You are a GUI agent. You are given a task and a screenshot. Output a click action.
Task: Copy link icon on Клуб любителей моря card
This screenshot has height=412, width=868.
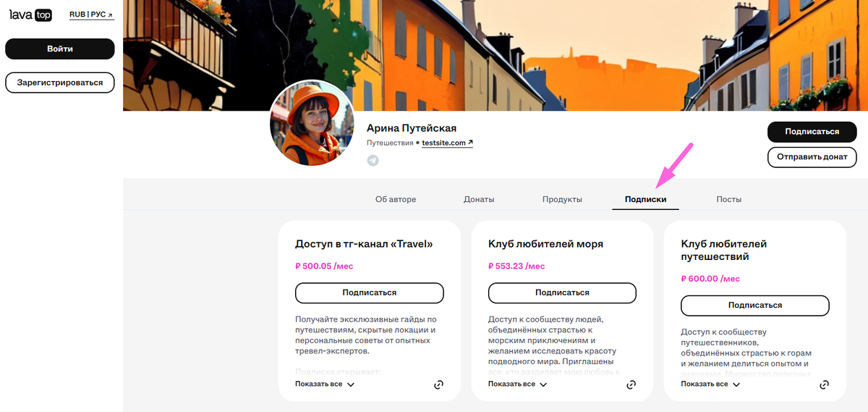(x=631, y=384)
